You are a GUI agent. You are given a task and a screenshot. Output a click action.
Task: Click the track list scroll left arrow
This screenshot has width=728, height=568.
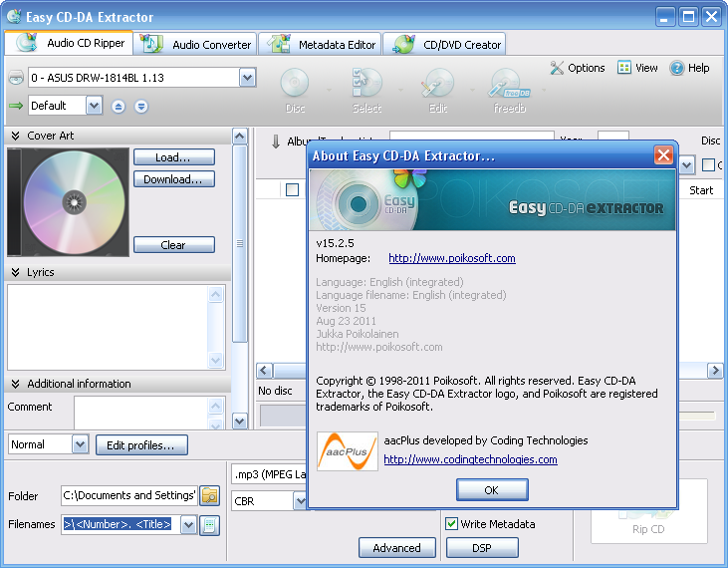[264, 371]
